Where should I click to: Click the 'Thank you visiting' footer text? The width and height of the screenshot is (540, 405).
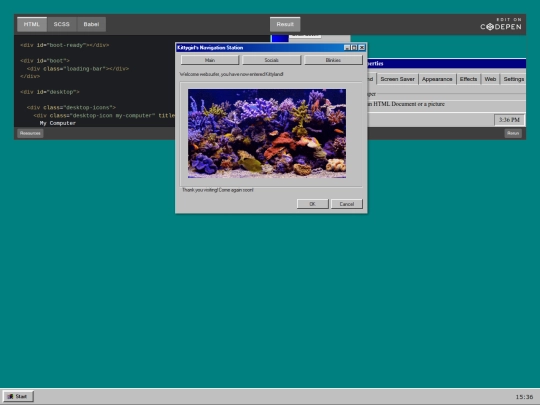point(218,190)
